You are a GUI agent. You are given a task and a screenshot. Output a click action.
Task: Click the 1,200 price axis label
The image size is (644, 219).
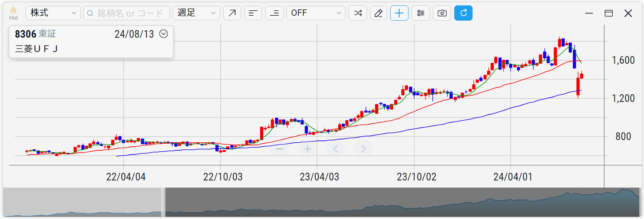pos(623,98)
